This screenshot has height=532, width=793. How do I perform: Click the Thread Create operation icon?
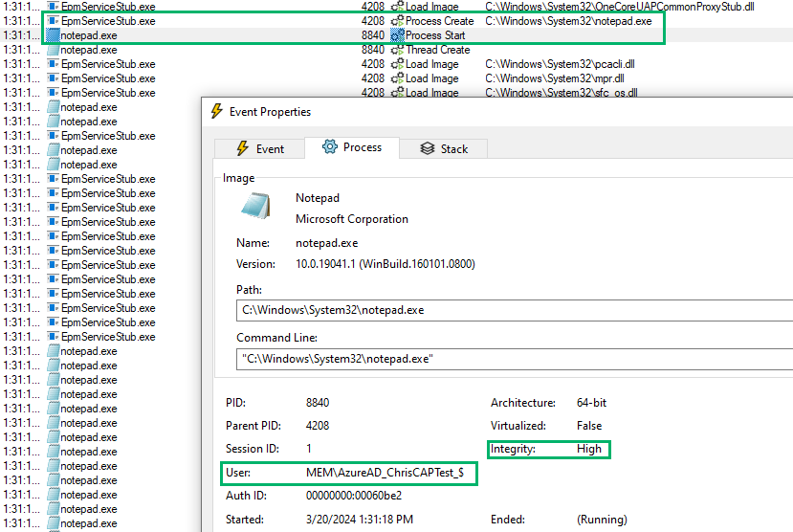(x=398, y=50)
